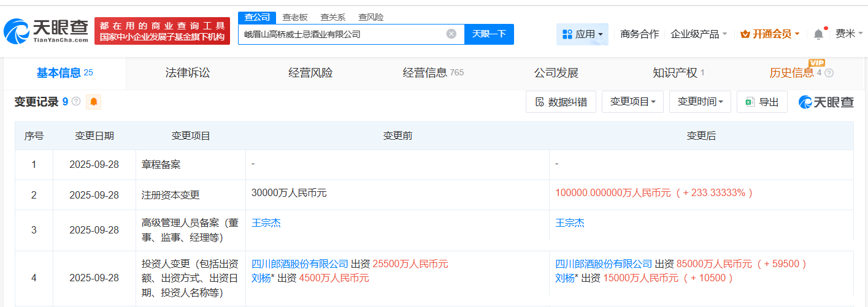
Task: Select the 查老板 search mode tab
Action: click(295, 17)
